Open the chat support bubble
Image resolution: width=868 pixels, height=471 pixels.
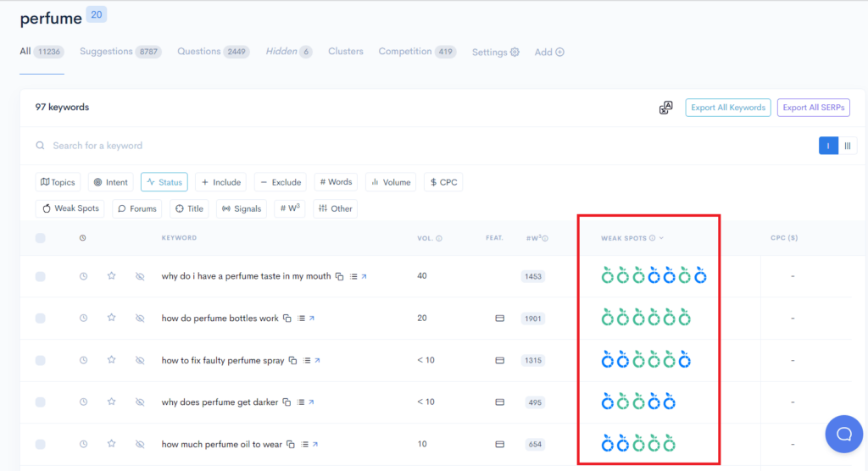(x=843, y=434)
